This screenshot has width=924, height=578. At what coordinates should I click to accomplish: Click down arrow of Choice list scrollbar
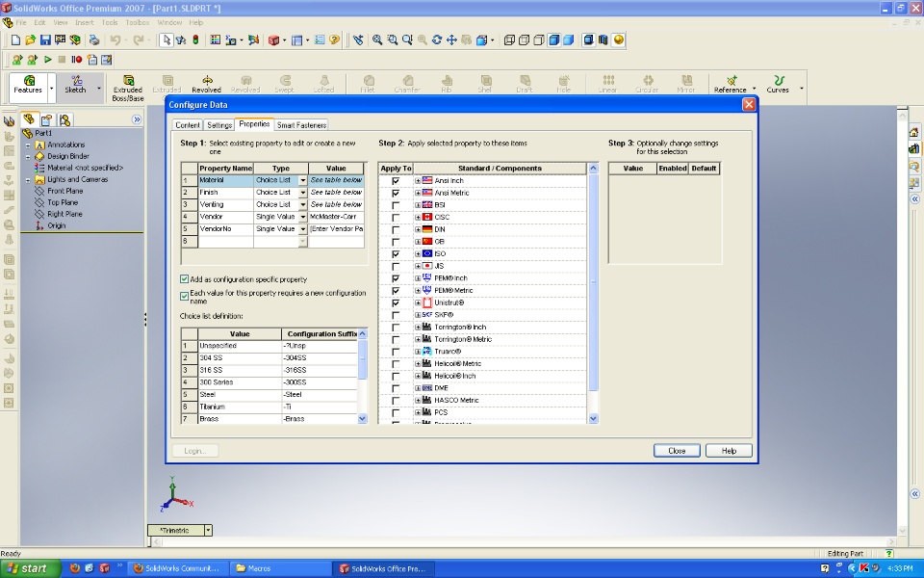pyautogui.click(x=363, y=418)
